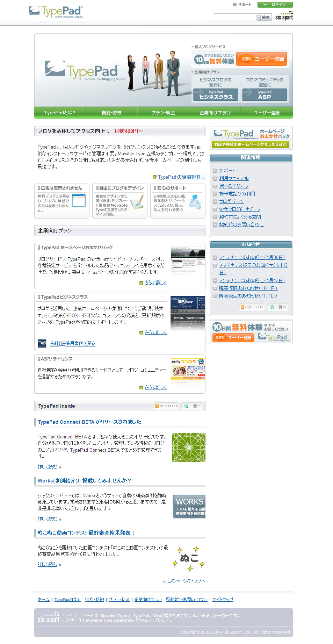Jump via このページのトップへ link
The height and width of the screenshot is (644, 333).
186,581
